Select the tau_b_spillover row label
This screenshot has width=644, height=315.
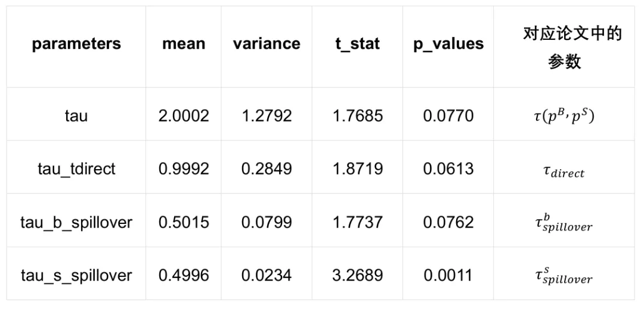tap(76, 222)
